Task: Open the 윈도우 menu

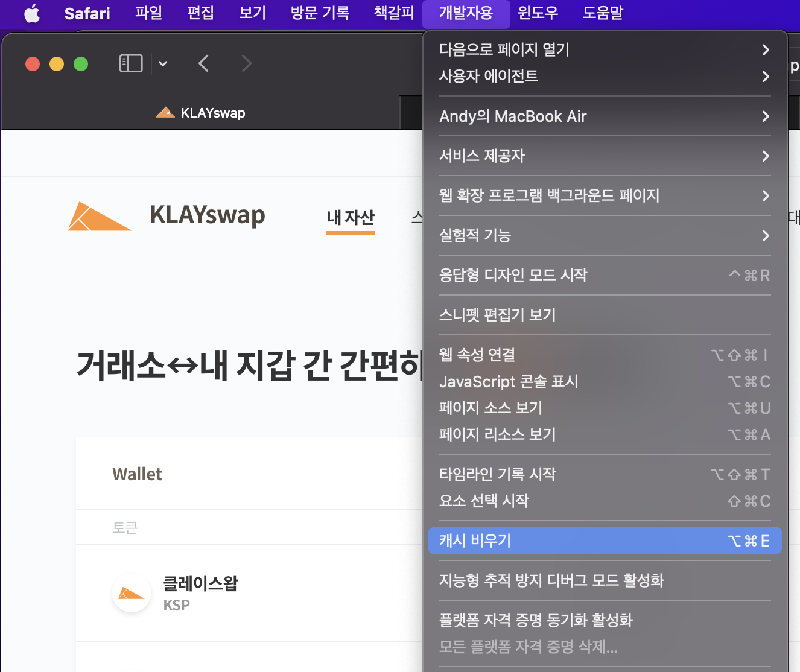Action: coord(538,13)
